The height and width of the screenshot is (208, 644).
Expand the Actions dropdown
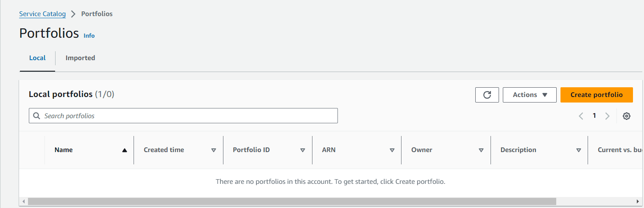tap(530, 95)
